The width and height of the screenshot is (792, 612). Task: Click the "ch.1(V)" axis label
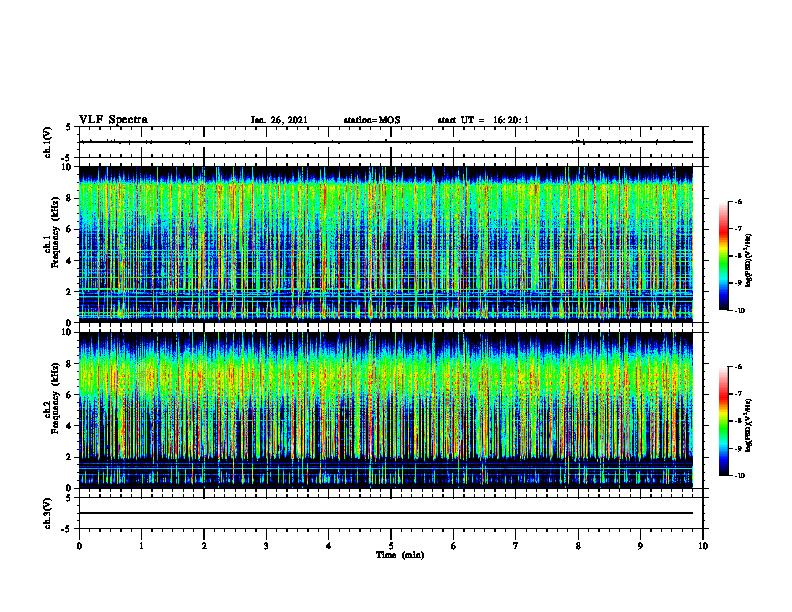pyautogui.click(x=47, y=142)
